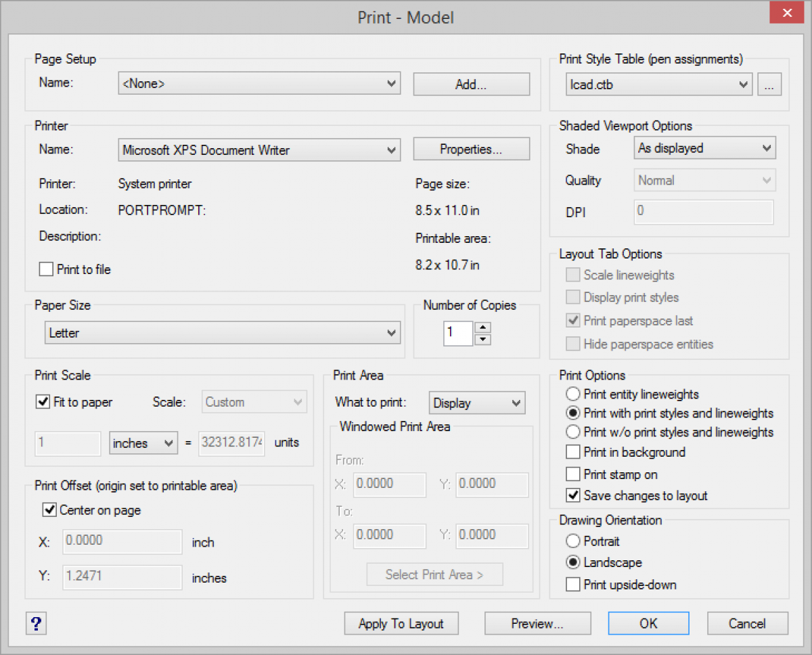Choose Print entity lineweights option
The height and width of the screenshot is (655, 812).
(x=572, y=394)
